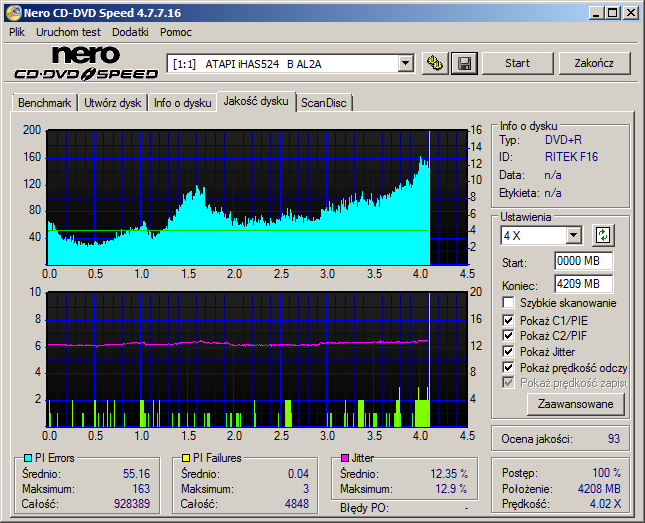This screenshot has width=645, height=523.
Task: Maximize the Nero CD-DVD Speed window
Action: tap(613, 13)
